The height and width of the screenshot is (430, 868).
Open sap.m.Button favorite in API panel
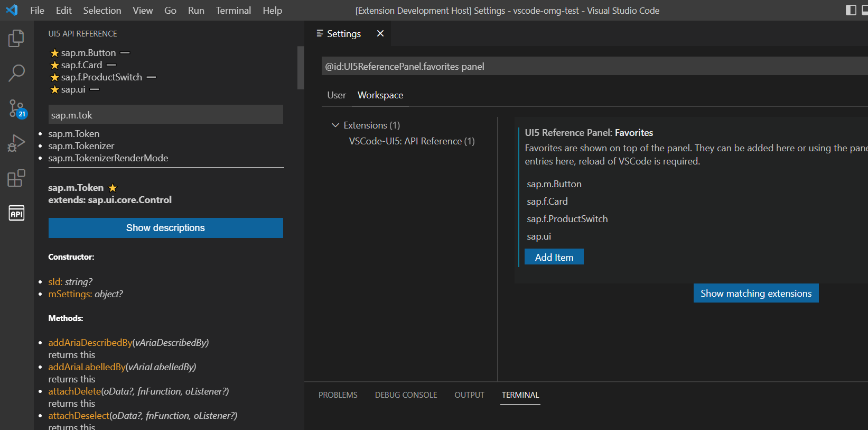pos(88,53)
